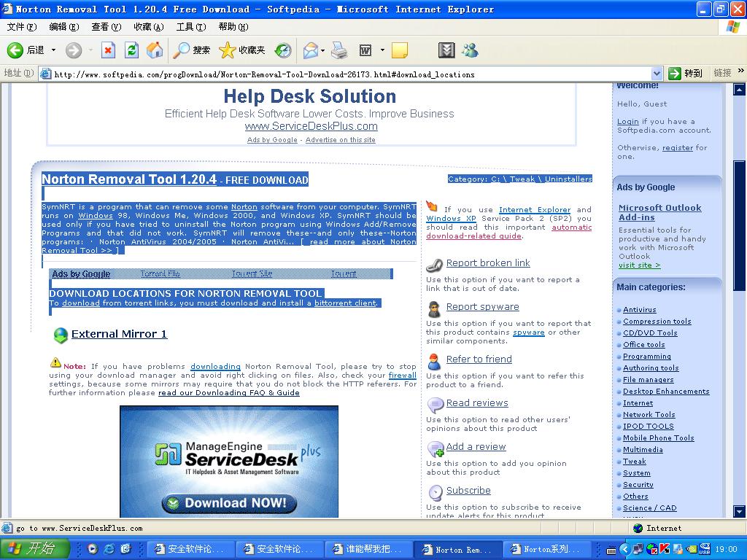
Task: Expand the Edit button dropdown arrow
Action: [x=382, y=50]
